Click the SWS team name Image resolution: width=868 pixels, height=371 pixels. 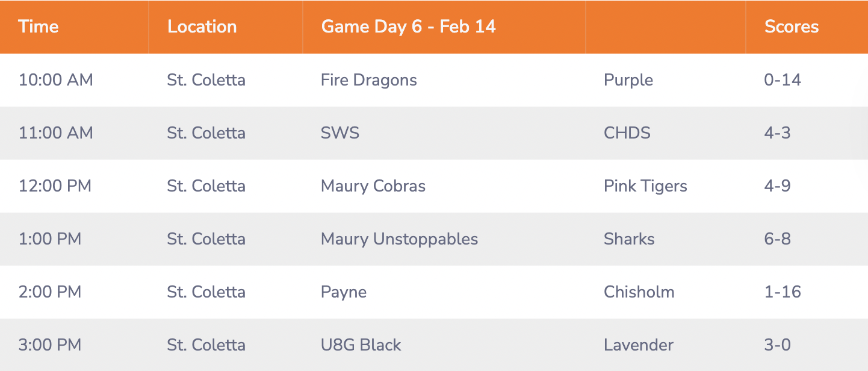(340, 133)
